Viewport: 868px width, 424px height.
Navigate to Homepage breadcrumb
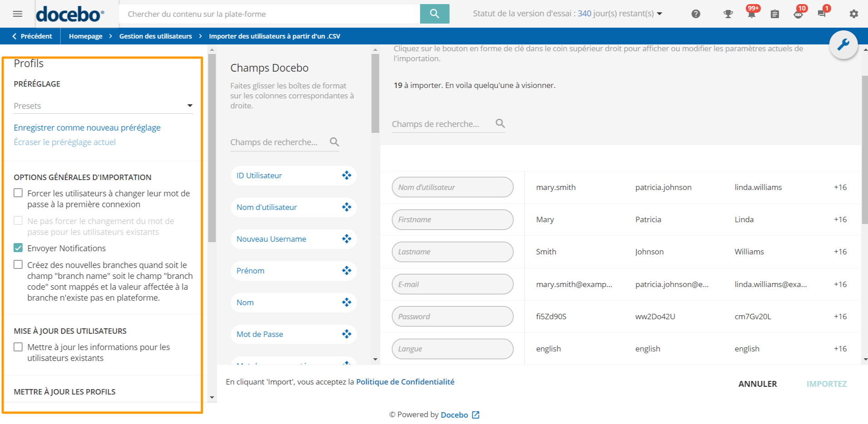point(85,36)
